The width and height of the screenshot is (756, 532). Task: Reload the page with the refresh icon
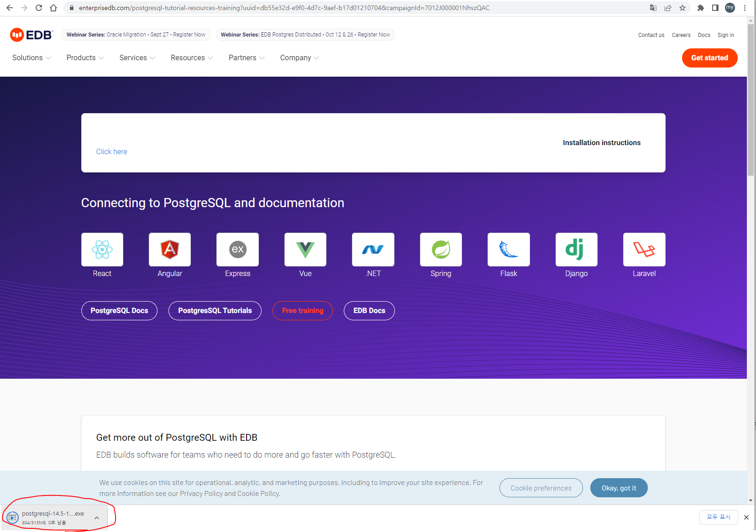pyautogui.click(x=39, y=8)
